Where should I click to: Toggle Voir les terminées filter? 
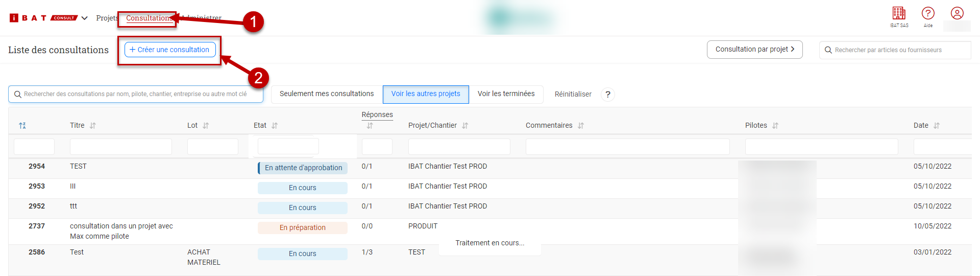point(506,94)
